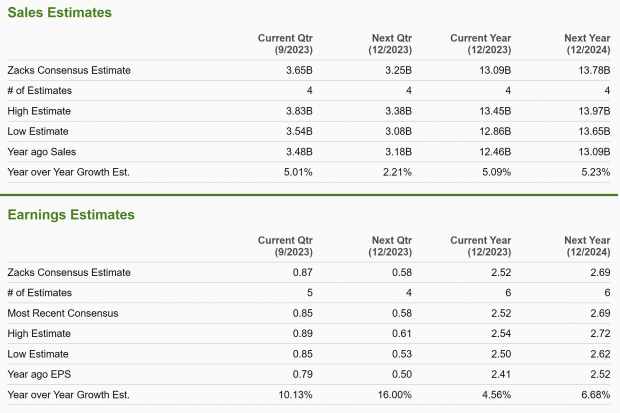Viewport: 620px width, 413px height.
Task: Select the 13.78B next year sales estimate
Action: pos(593,70)
